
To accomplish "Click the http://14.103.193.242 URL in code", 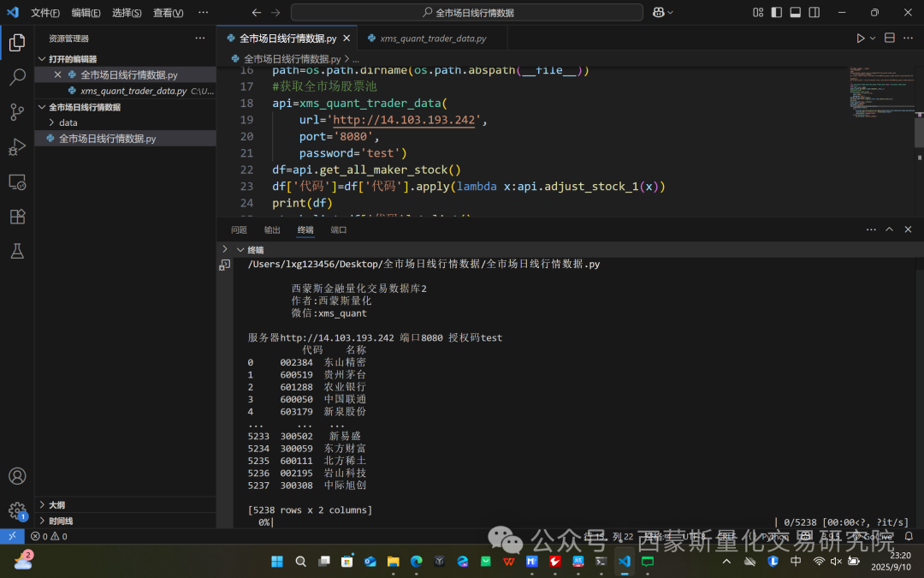I will point(404,120).
